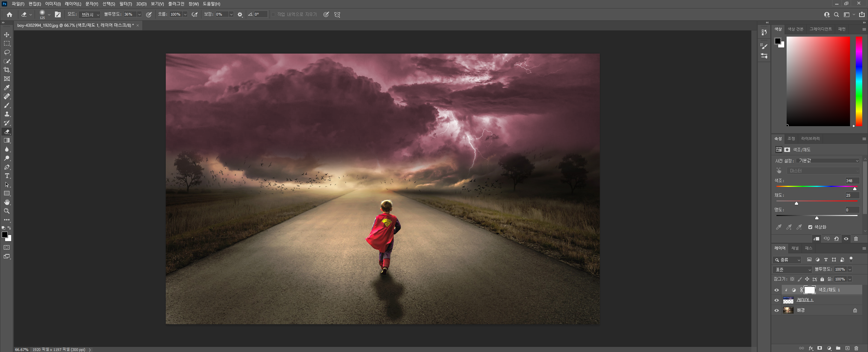Select the Hand tool

(x=7, y=202)
